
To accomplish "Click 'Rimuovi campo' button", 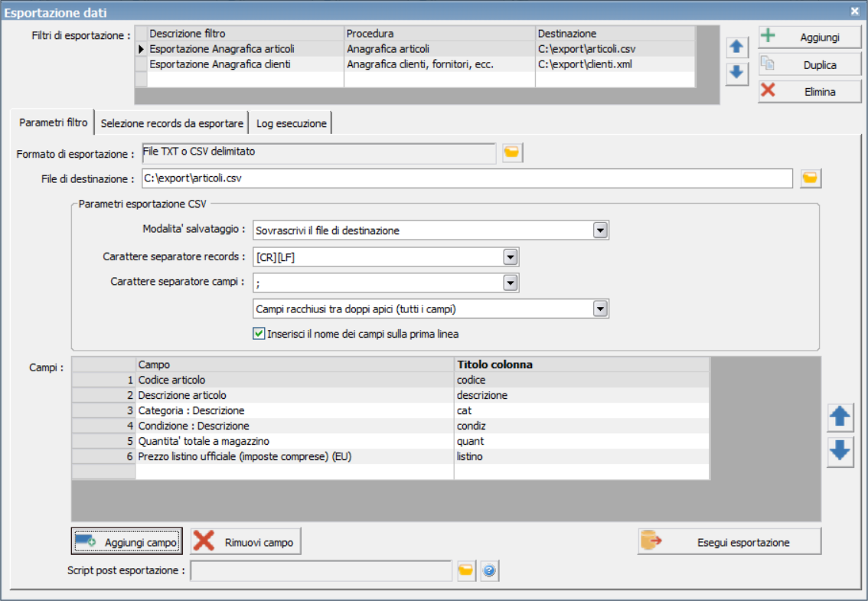I will coord(246,542).
